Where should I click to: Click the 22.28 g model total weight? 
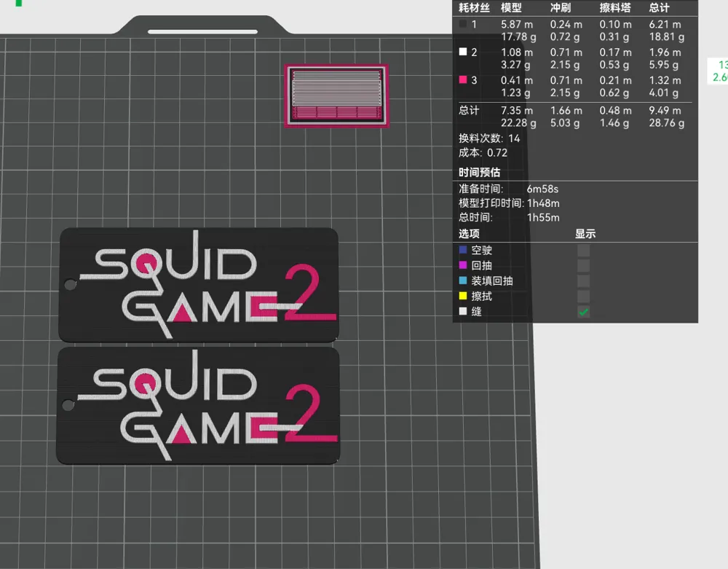pos(518,123)
